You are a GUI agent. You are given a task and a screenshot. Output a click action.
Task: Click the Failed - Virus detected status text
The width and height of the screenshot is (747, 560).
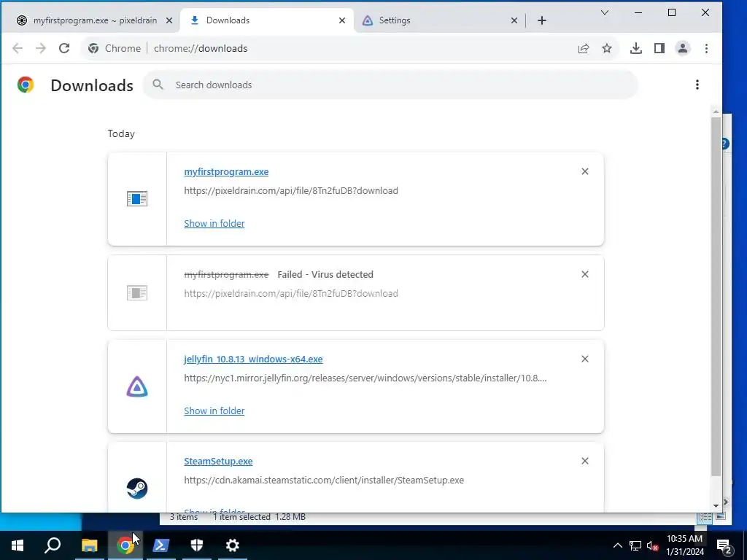point(325,274)
